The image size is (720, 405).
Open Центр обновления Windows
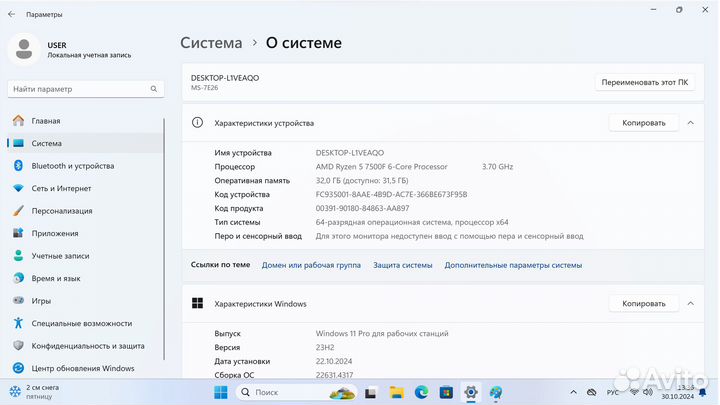tap(85, 368)
